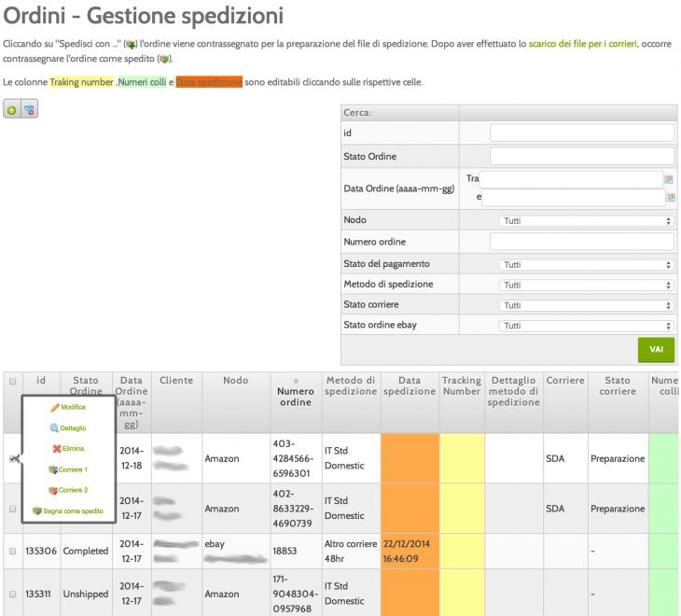Edit the shipping date 22/12/2014 16:46:09 cell
Viewport: 681px width, 616px height.
410,551
